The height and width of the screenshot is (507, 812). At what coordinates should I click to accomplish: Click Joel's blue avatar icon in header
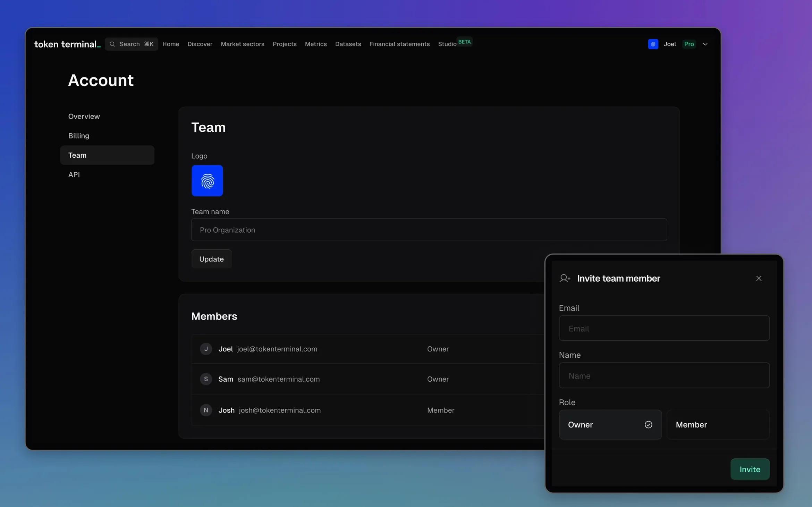coord(653,44)
